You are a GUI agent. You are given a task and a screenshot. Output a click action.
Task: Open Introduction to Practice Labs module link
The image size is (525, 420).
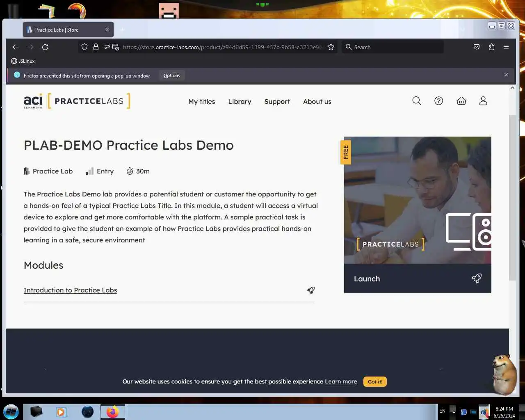(70, 290)
